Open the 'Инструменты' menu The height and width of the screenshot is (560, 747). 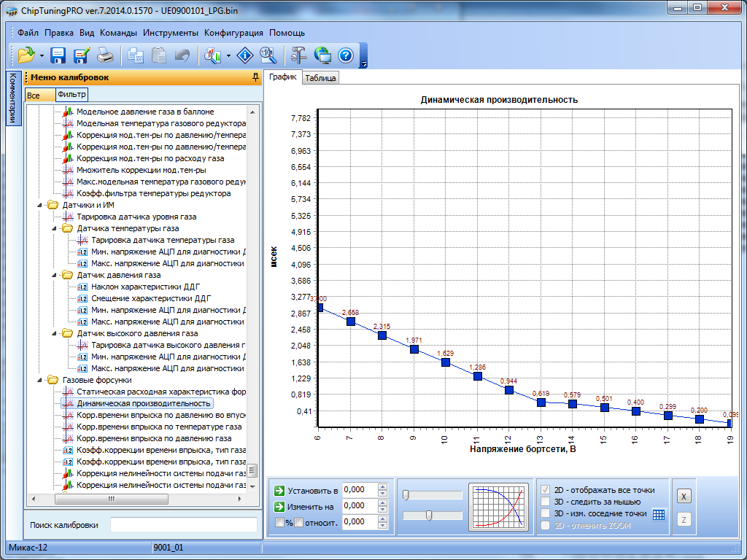(171, 33)
